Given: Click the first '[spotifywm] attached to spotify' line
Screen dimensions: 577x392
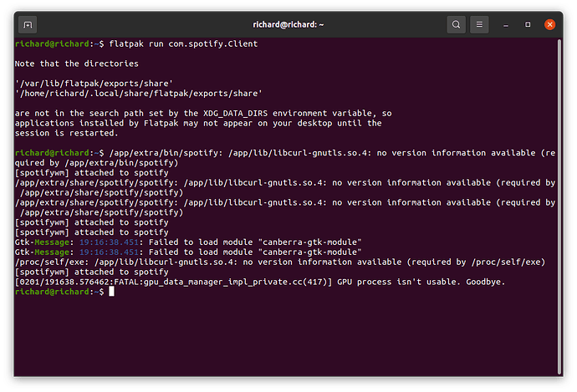Looking at the screenshot, I should [92, 173].
